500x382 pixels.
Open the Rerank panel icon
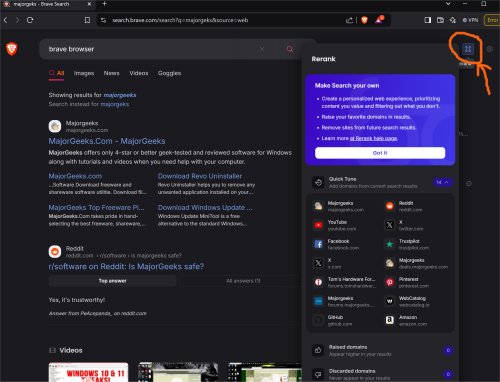tap(468, 49)
